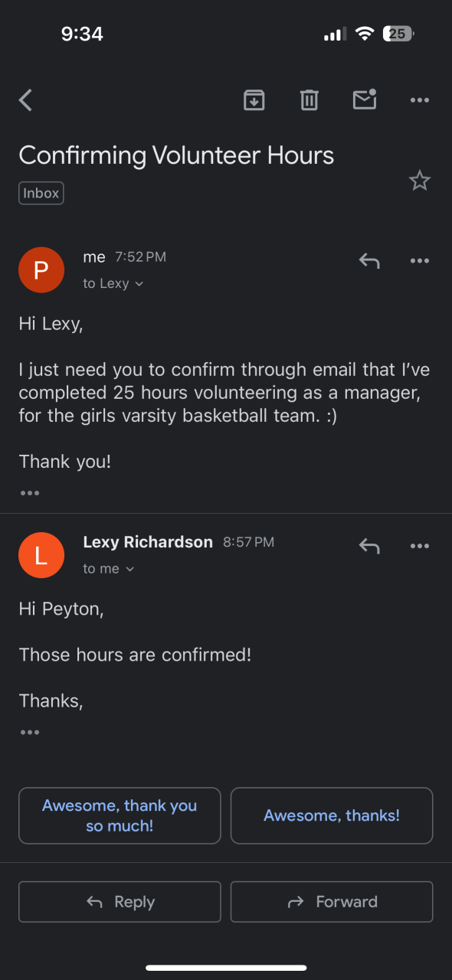Expand the 'to me' recipient details
Image resolution: width=452 pixels, height=980 pixels.
coord(109,569)
